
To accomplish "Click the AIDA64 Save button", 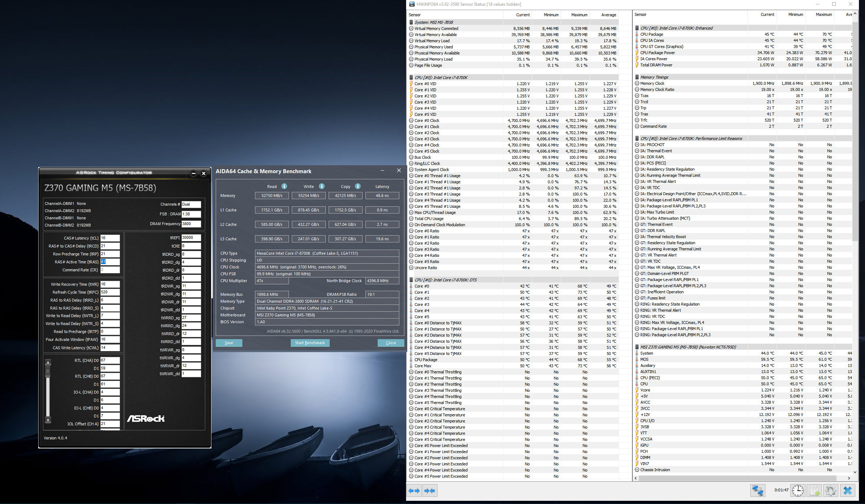I will (229, 343).
